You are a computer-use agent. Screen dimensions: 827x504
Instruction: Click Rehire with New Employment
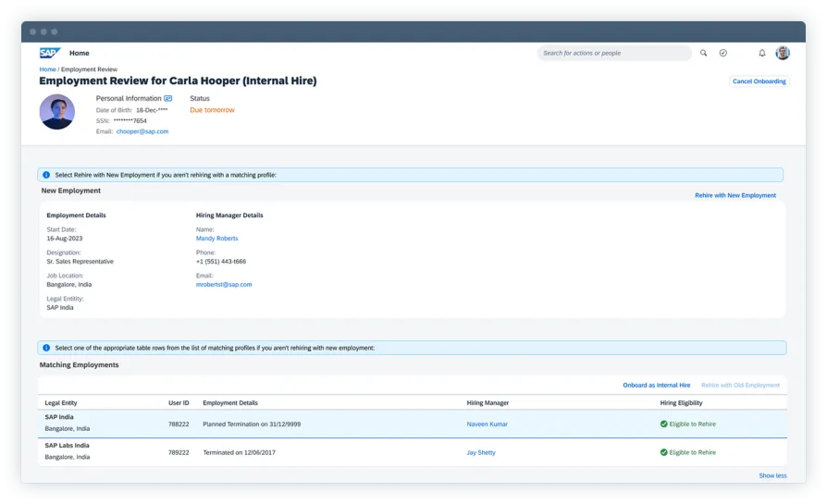click(x=734, y=196)
